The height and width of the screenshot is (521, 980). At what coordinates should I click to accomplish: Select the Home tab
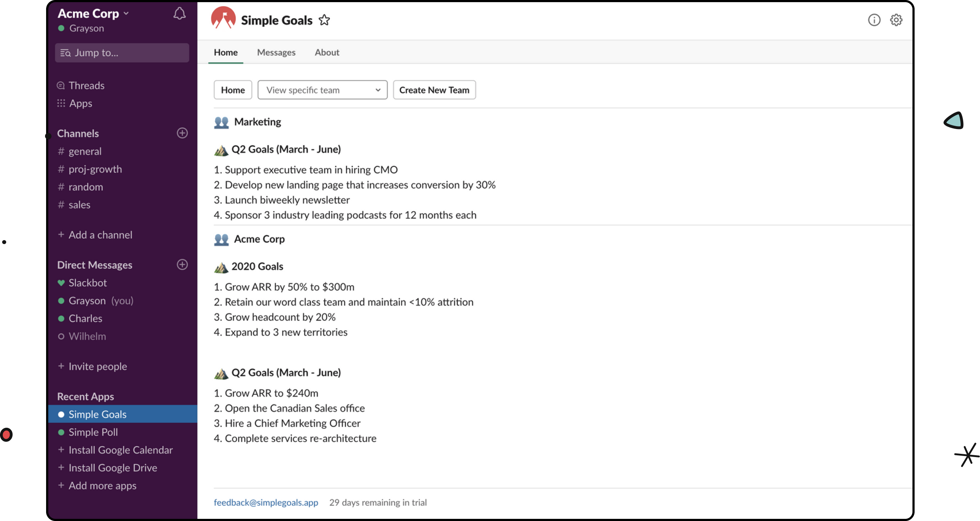[226, 52]
